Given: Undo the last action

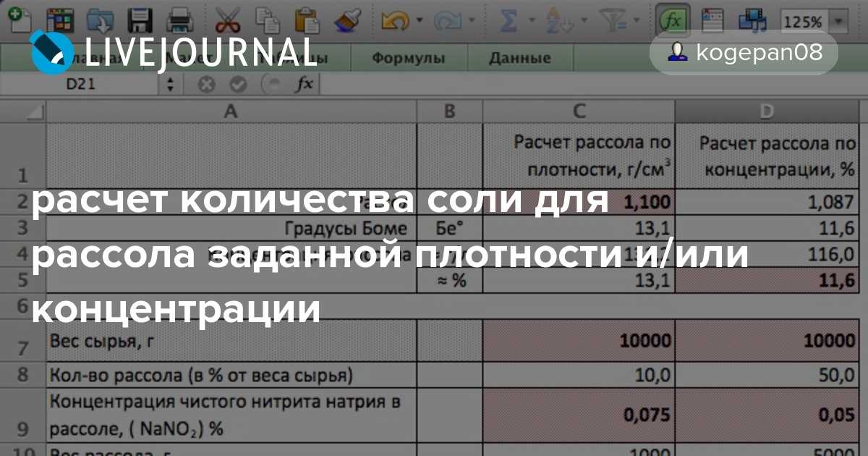Looking at the screenshot, I should [x=396, y=20].
